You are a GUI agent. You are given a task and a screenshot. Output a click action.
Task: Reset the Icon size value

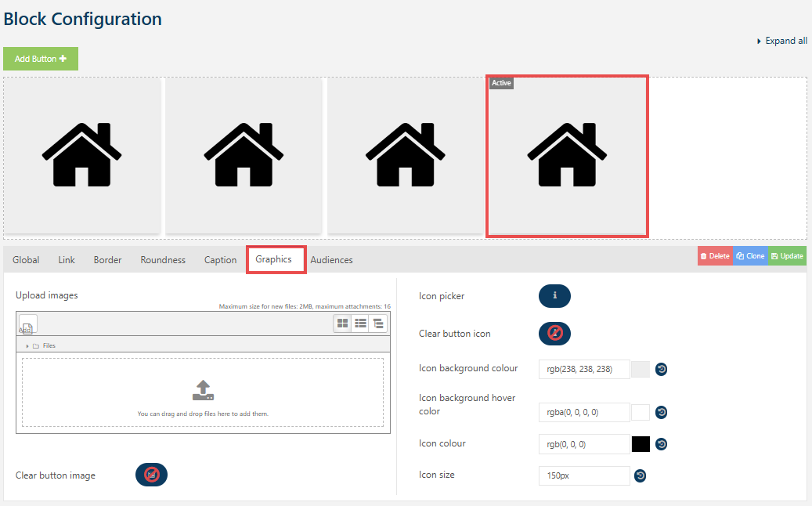click(x=640, y=475)
